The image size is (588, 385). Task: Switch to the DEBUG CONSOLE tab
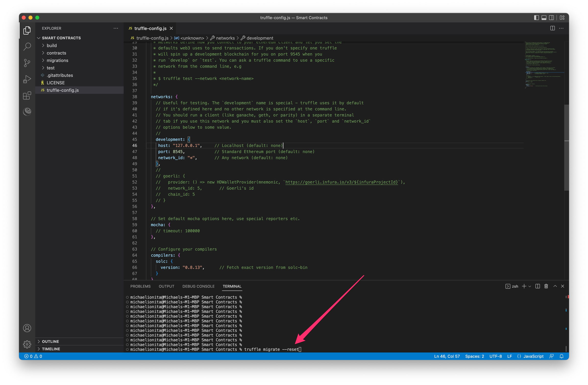[x=198, y=286]
